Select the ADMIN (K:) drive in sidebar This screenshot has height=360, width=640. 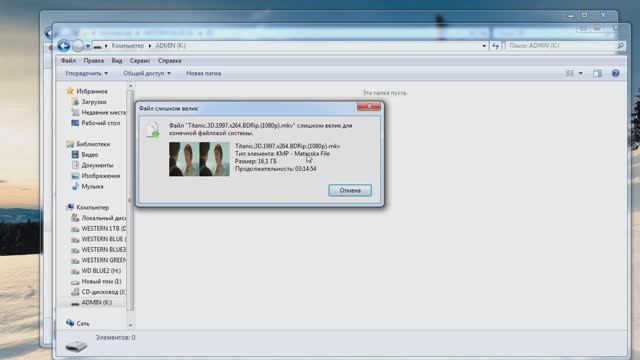coord(96,303)
